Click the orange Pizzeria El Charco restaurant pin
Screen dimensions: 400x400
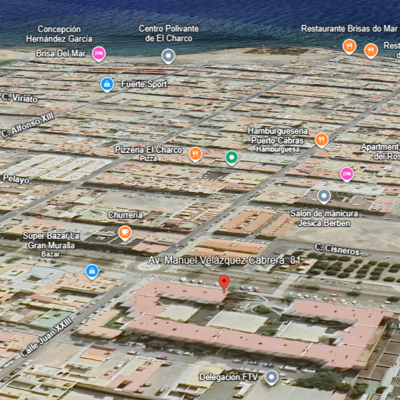pyautogui.click(x=195, y=154)
